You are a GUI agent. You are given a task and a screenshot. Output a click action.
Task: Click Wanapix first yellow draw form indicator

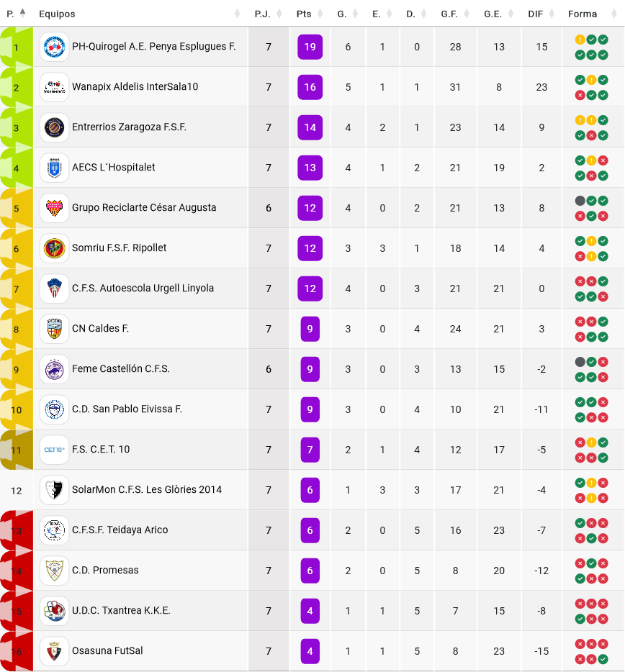point(592,80)
